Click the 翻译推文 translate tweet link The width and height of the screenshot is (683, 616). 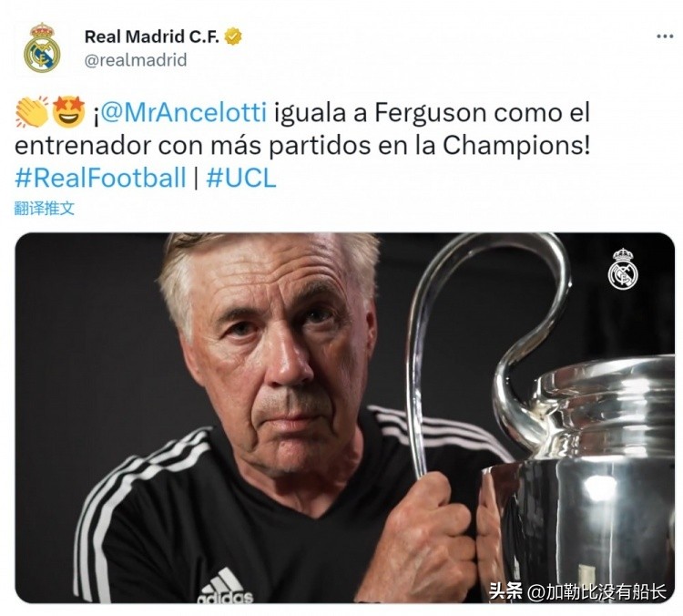[45, 209]
